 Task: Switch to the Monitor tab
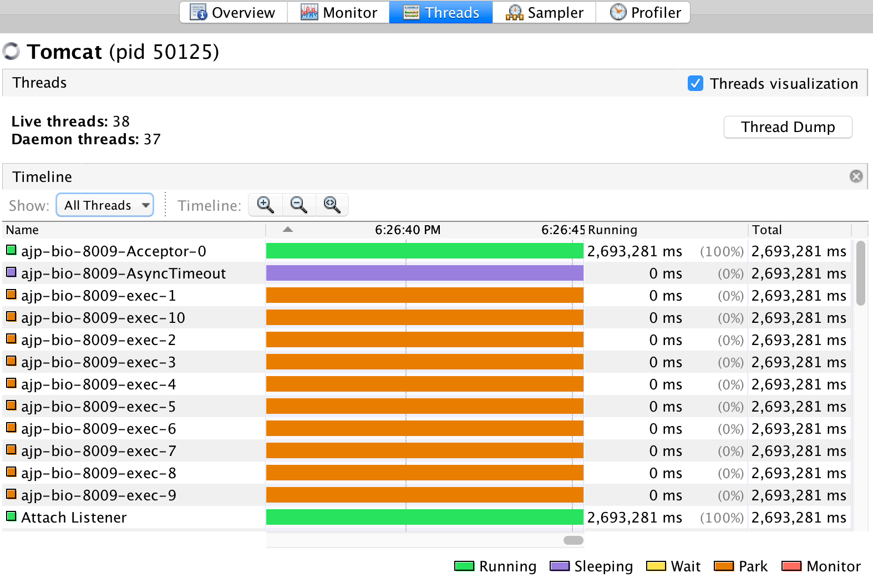[x=338, y=12]
